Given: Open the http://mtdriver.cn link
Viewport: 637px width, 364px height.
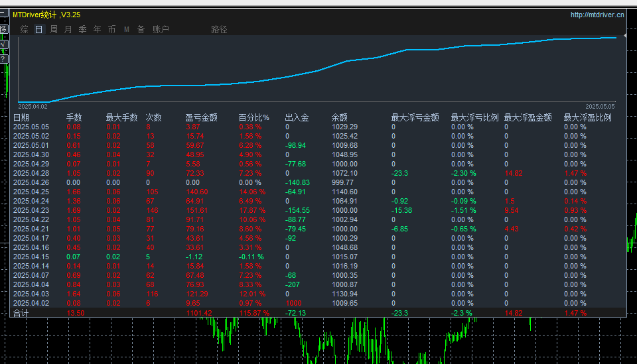Looking at the screenshot, I should [597, 15].
